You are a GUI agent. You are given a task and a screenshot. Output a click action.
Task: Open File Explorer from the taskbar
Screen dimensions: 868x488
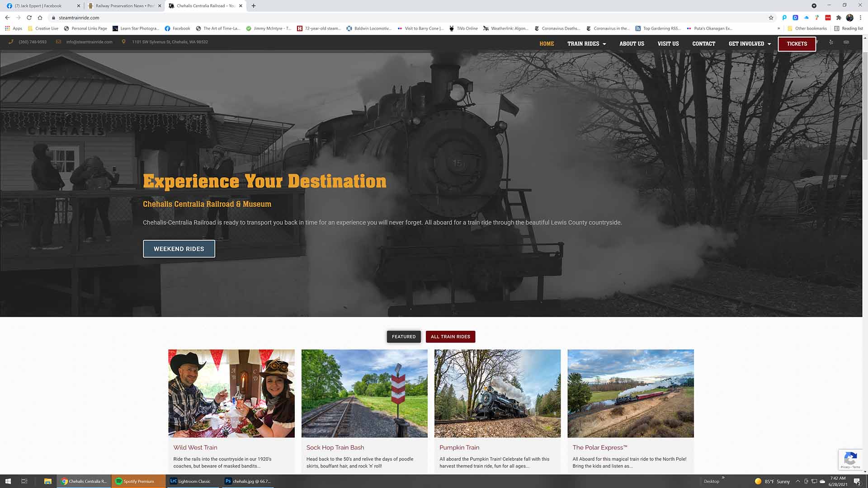[x=47, y=481]
